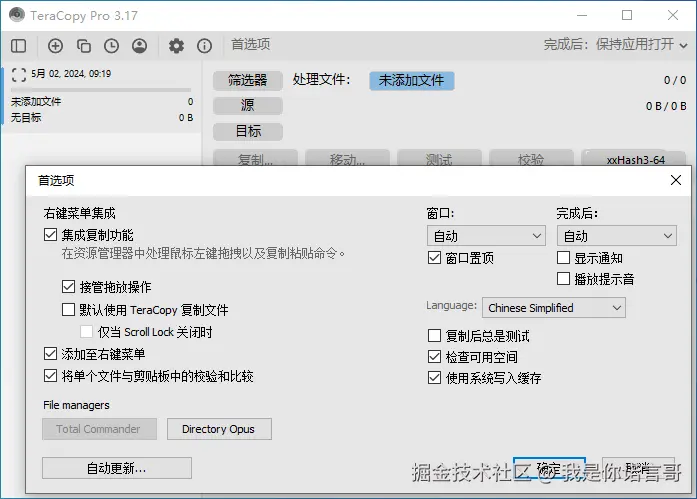The width and height of the screenshot is (697, 499).
Task: Open the dialog's 完成后 dropdown set to 自动
Action: (617, 236)
